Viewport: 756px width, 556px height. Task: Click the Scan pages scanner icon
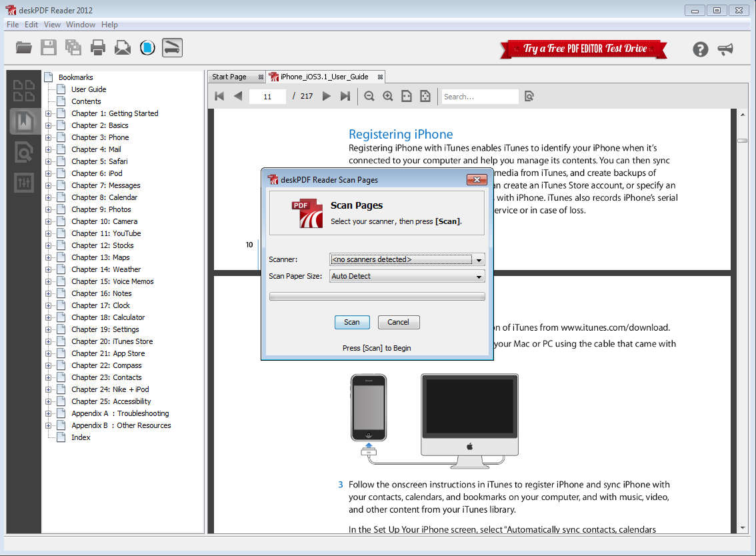tap(172, 47)
